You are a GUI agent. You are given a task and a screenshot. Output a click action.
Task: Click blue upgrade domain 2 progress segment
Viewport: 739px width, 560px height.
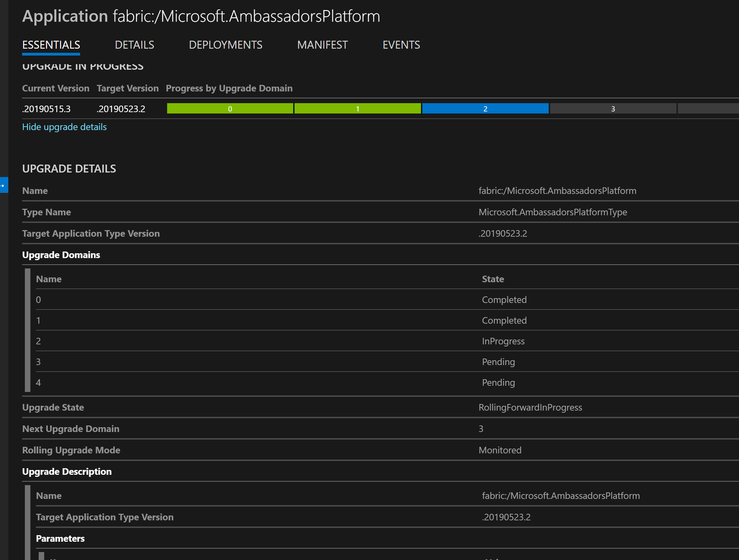pyautogui.click(x=485, y=109)
